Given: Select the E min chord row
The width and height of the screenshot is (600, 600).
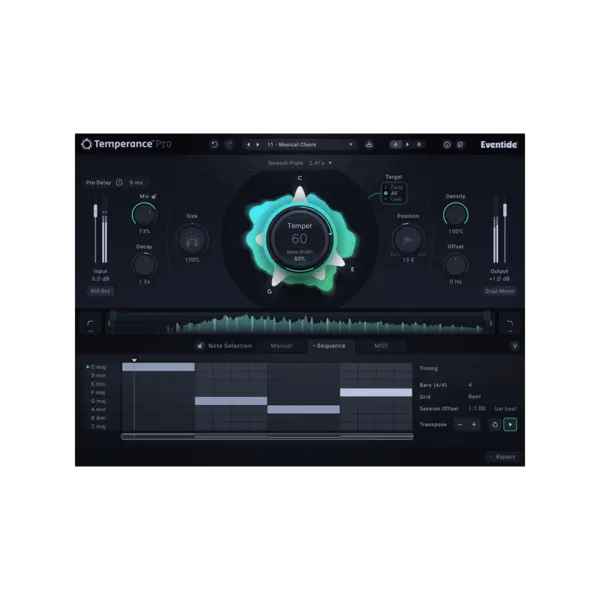Looking at the screenshot, I should point(98,384).
